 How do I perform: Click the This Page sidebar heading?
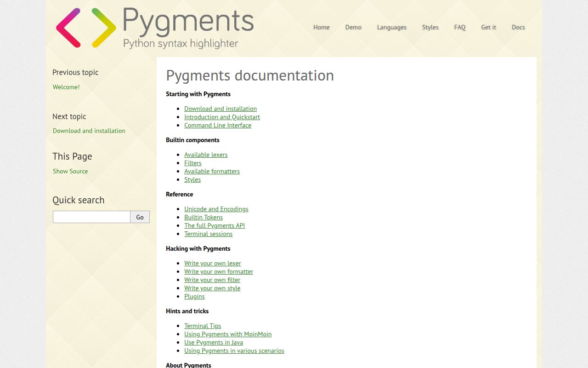72,156
